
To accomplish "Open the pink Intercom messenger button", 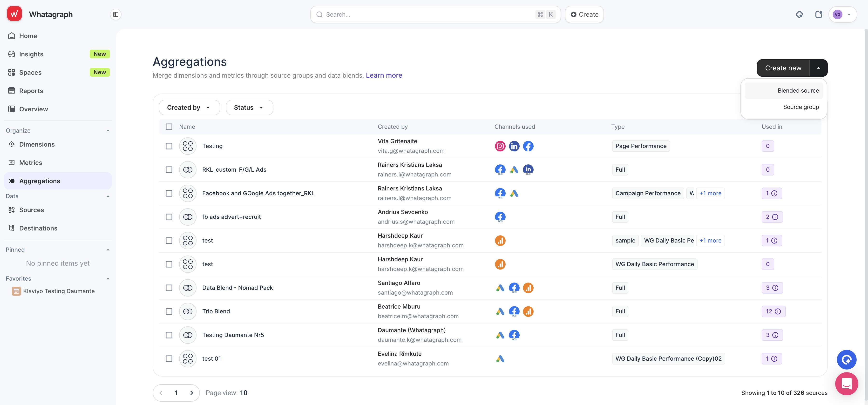I will tap(847, 384).
